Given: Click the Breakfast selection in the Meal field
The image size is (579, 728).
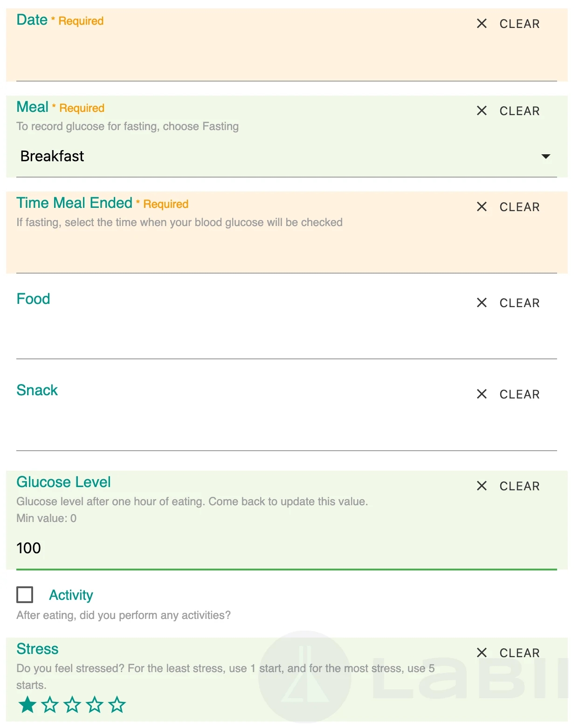Looking at the screenshot, I should (x=52, y=156).
